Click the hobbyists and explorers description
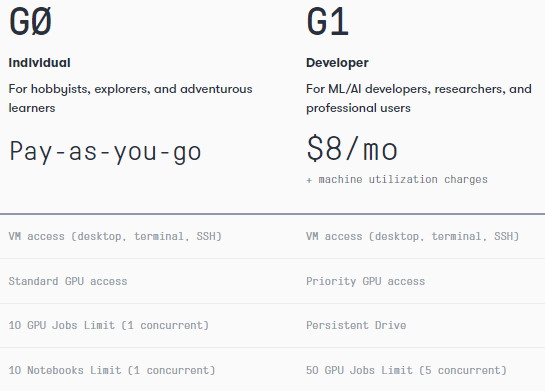The height and width of the screenshot is (391, 545). pos(130,98)
